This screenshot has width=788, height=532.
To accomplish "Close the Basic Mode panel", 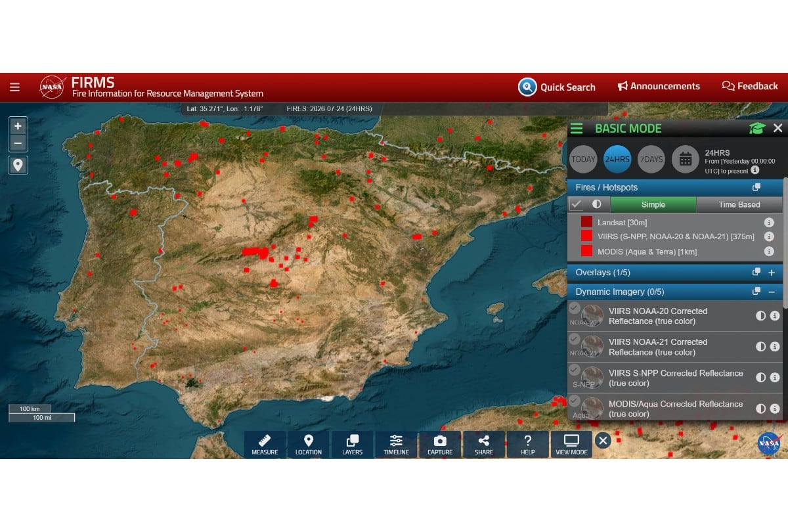I will (777, 128).
